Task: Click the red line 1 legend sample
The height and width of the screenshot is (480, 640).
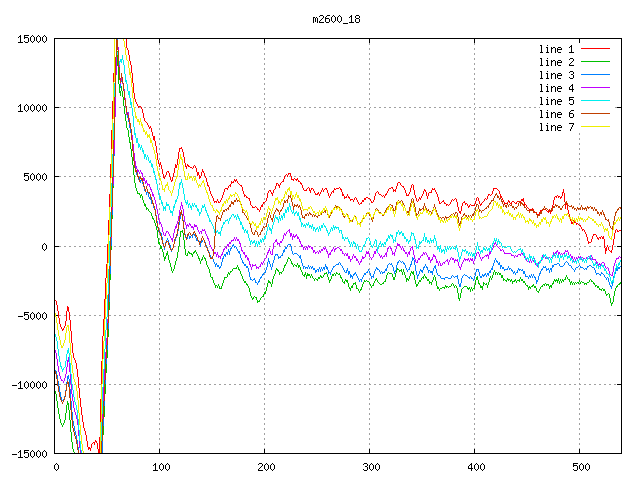Action: (x=596, y=49)
